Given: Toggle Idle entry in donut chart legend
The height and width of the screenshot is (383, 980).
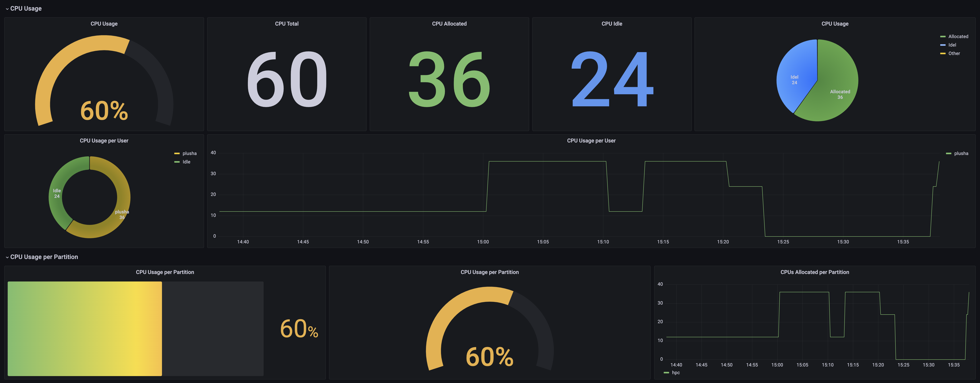Looking at the screenshot, I should [186, 162].
